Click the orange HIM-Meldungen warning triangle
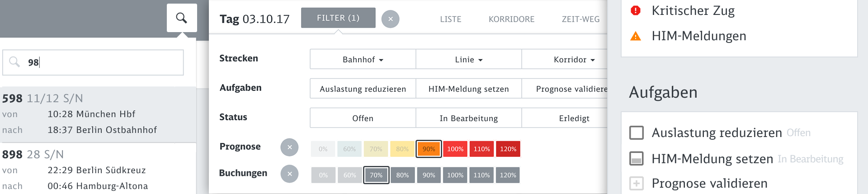Screen dimensions: 868x194 coord(636,36)
